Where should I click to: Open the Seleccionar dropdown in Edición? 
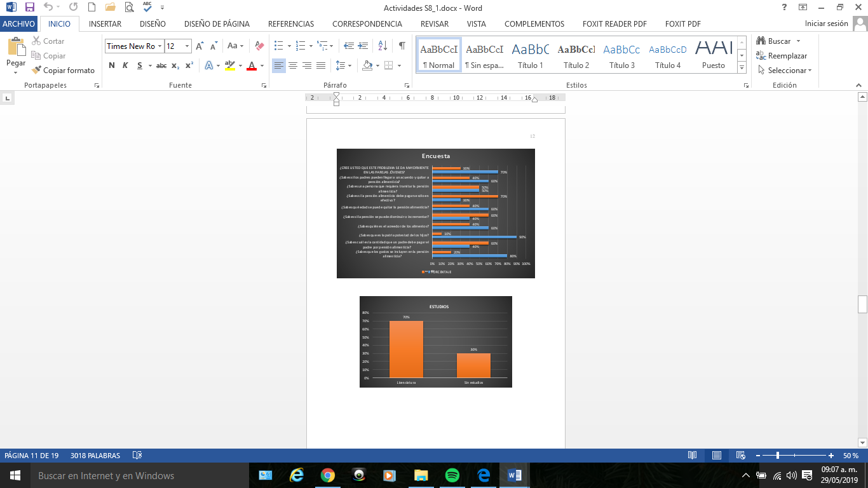(784, 71)
